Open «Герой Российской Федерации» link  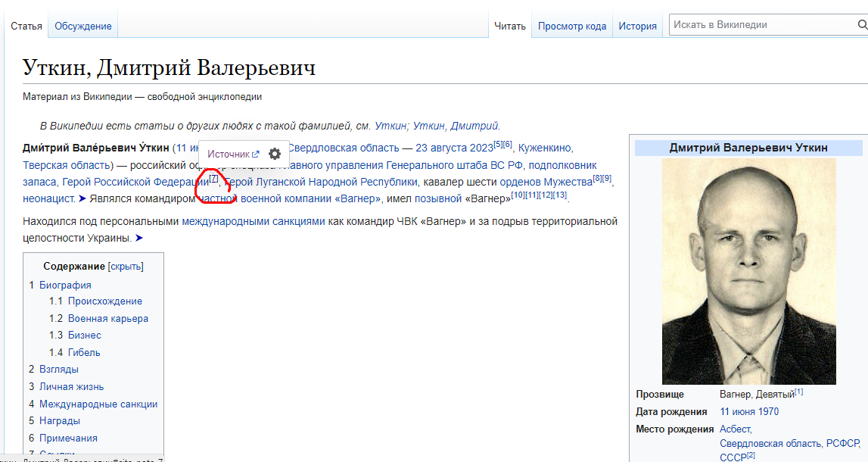pos(135,182)
